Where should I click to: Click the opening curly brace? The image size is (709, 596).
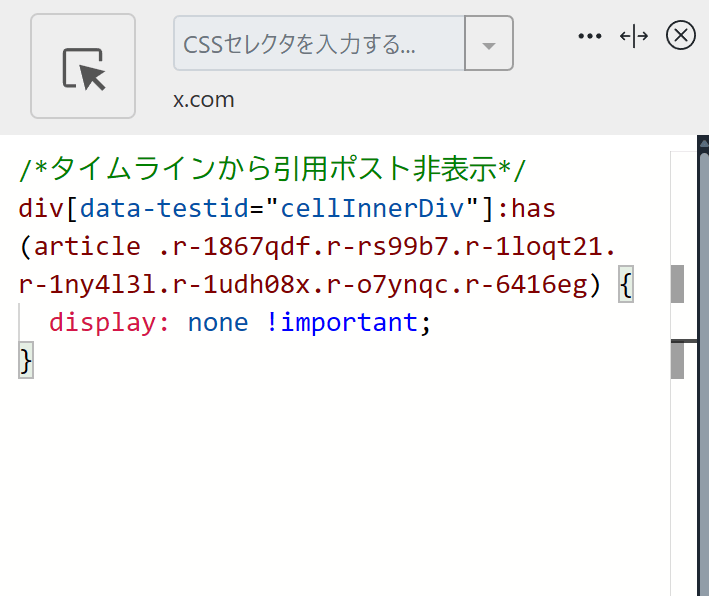626,284
